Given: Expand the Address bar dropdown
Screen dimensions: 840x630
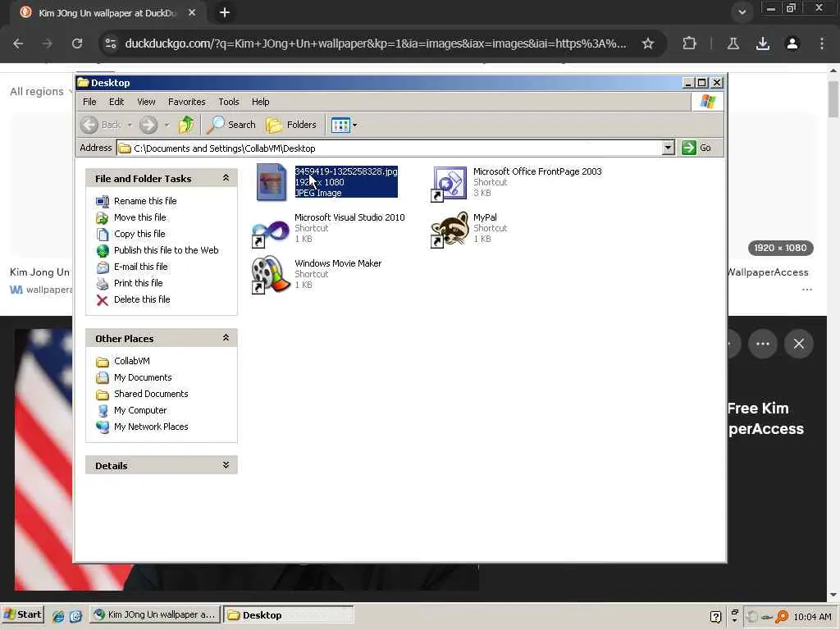Looking at the screenshot, I should click(x=668, y=148).
